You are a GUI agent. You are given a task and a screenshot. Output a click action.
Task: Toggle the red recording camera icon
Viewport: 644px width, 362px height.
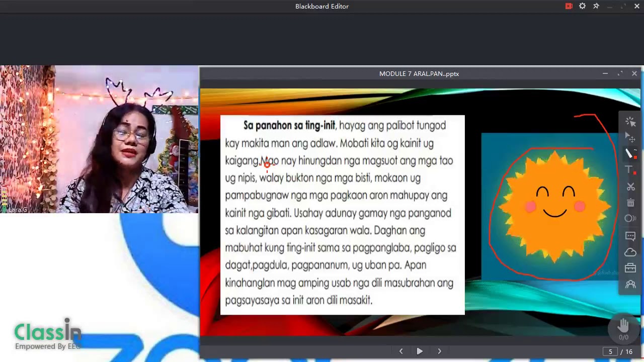click(569, 6)
